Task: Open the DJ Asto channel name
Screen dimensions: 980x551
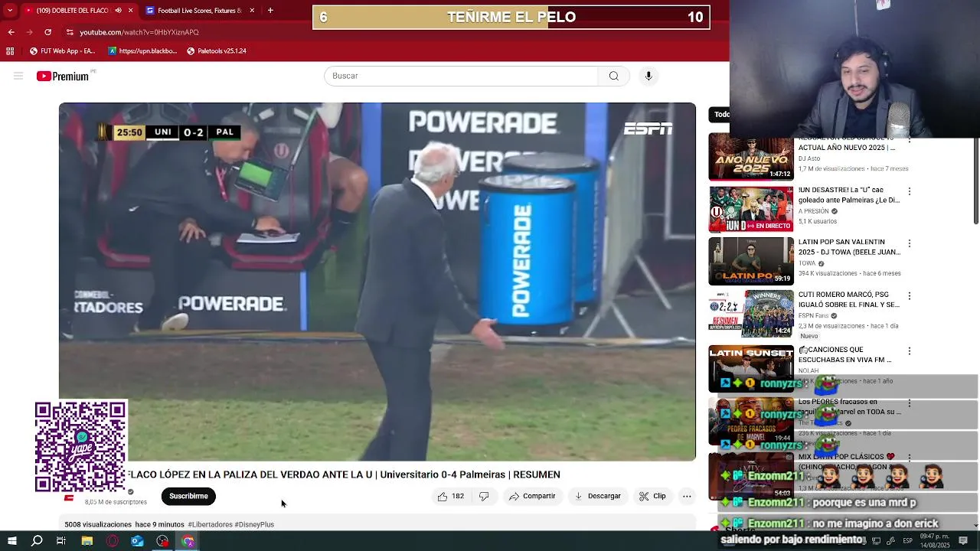Action: coord(808,158)
